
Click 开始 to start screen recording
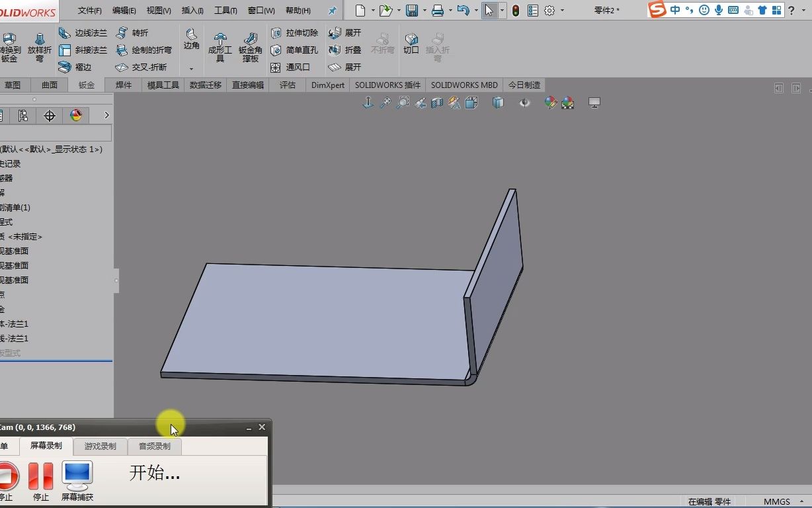(x=153, y=473)
